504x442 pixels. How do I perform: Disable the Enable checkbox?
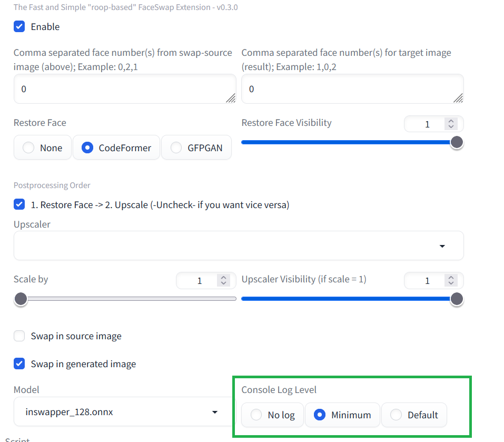pyautogui.click(x=19, y=26)
